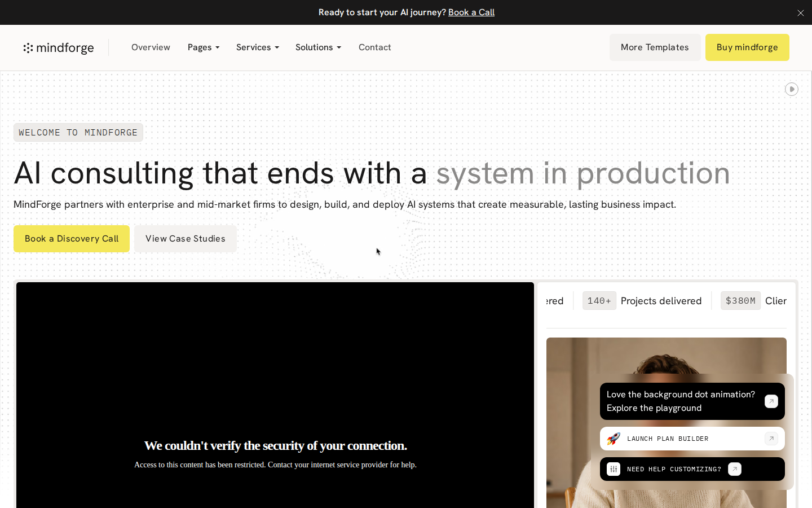Screen dimensions: 812x508
Task: Click the mindforge logo
Action: pyautogui.click(x=59, y=48)
